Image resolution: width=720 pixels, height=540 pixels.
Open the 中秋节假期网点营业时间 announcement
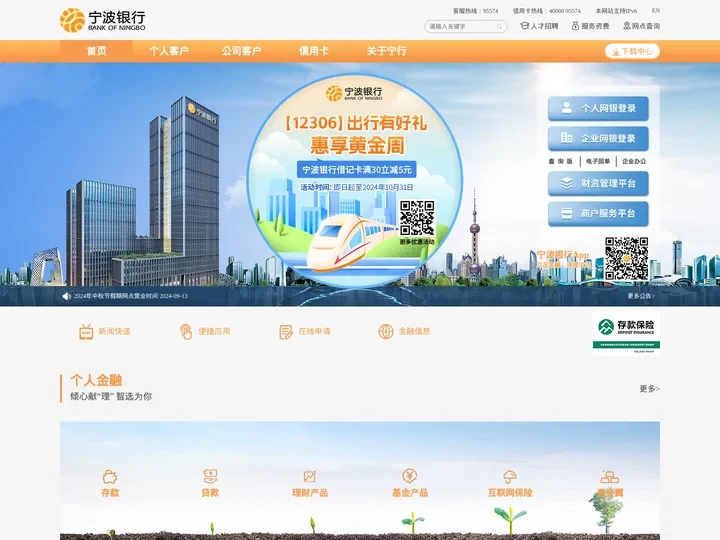pyautogui.click(x=131, y=296)
